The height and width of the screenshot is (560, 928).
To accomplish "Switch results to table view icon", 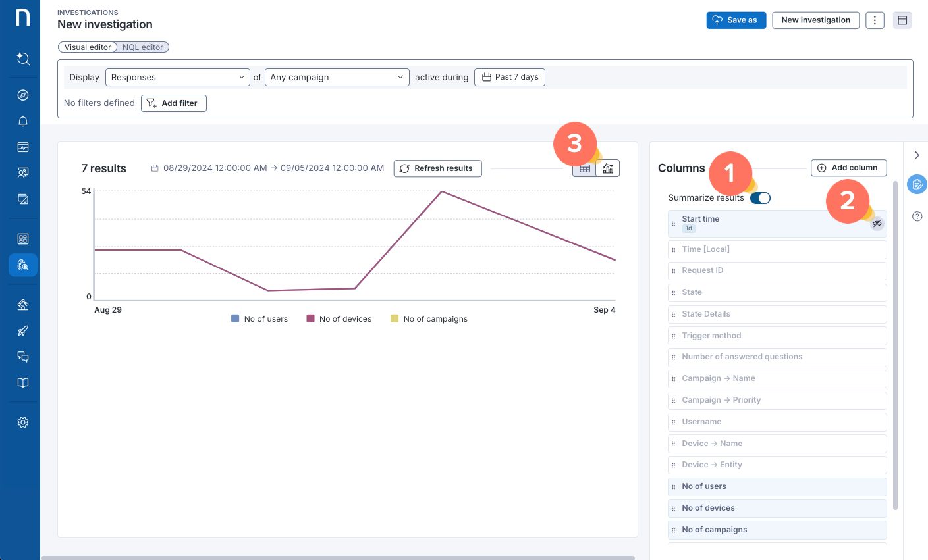I will point(584,168).
